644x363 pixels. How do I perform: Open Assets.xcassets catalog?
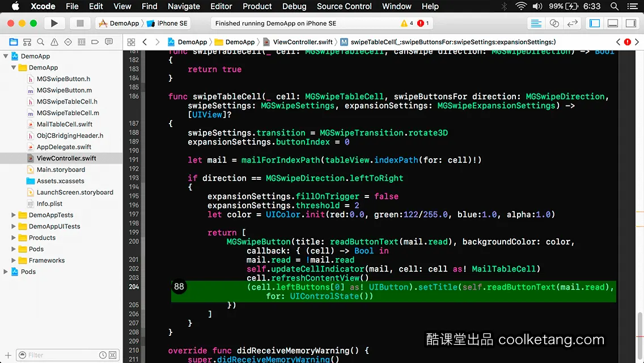pos(60,181)
